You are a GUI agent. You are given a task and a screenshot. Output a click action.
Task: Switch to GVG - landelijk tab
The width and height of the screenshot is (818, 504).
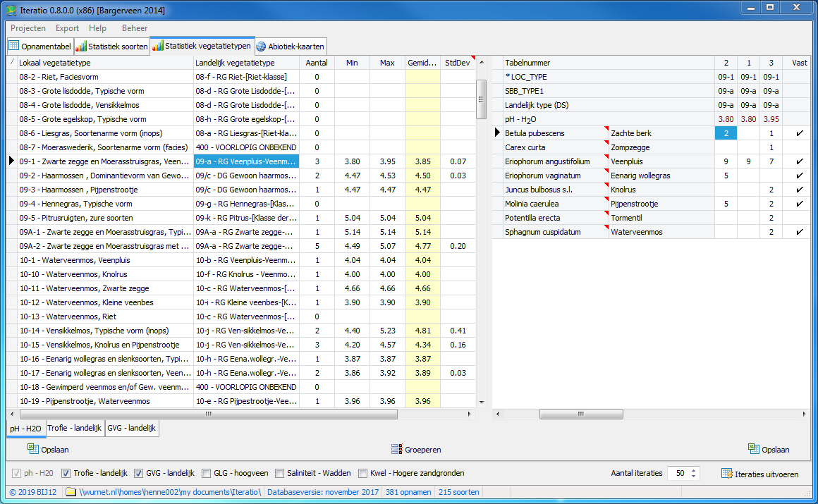tap(133, 428)
